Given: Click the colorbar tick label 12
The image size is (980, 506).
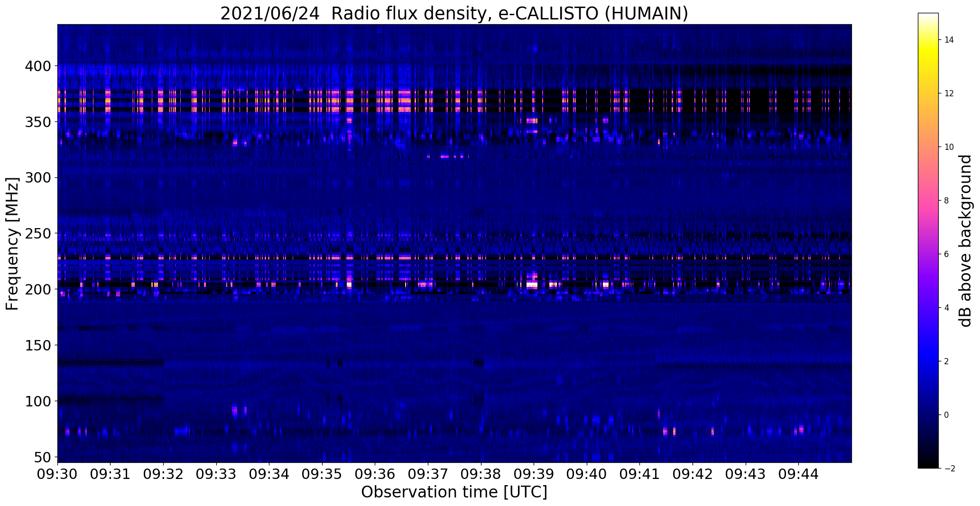Looking at the screenshot, I should (x=949, y=93).
